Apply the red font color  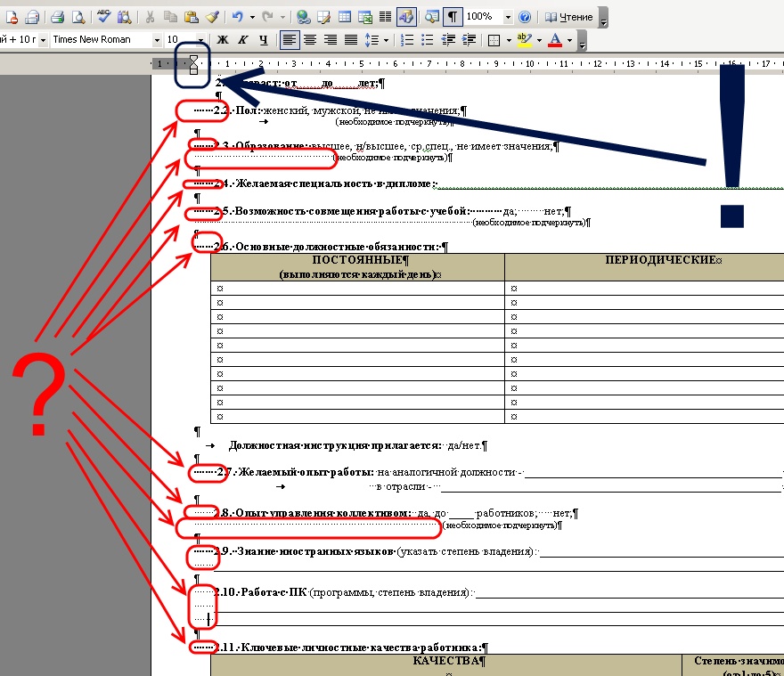pyautogui.click(x=554, y=40)
